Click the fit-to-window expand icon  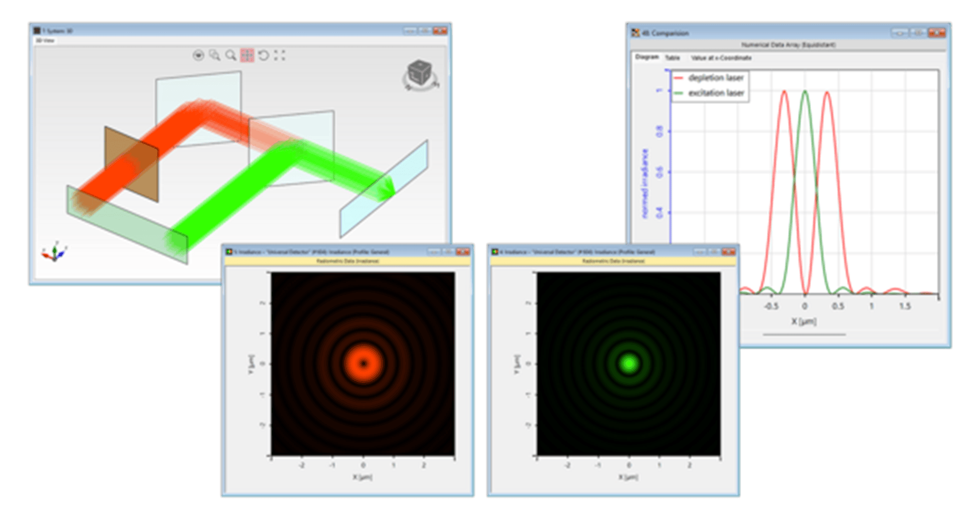click(x=280, y=55)
